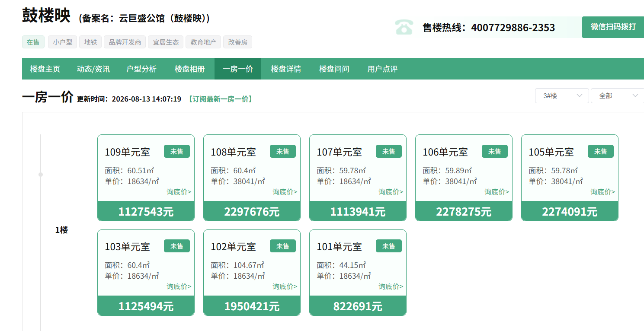Click total price 2274091元
The height and width of the screenshot is (331, 644).
[570, 212]
